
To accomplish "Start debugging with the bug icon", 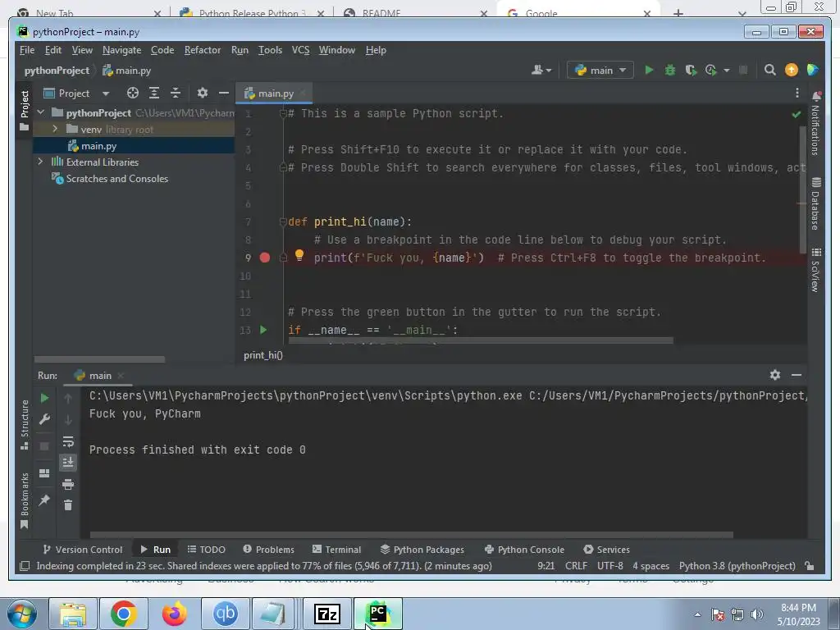I will tap(669, 71).
